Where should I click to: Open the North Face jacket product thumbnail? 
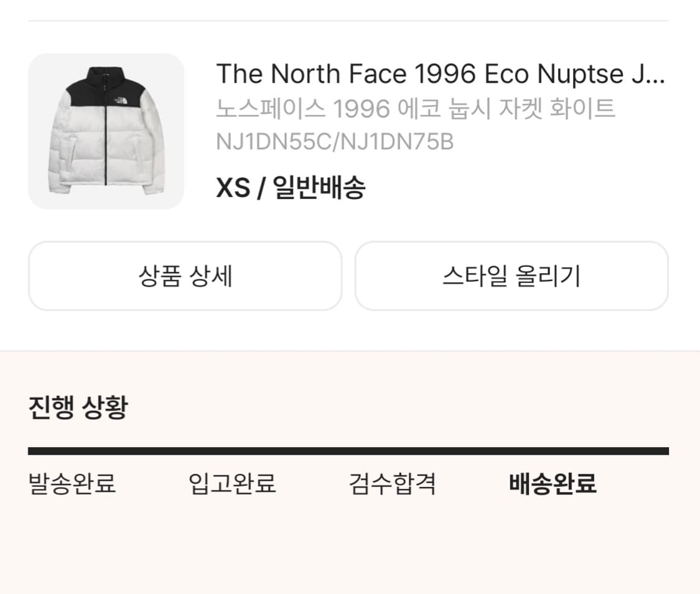[106, 131]
